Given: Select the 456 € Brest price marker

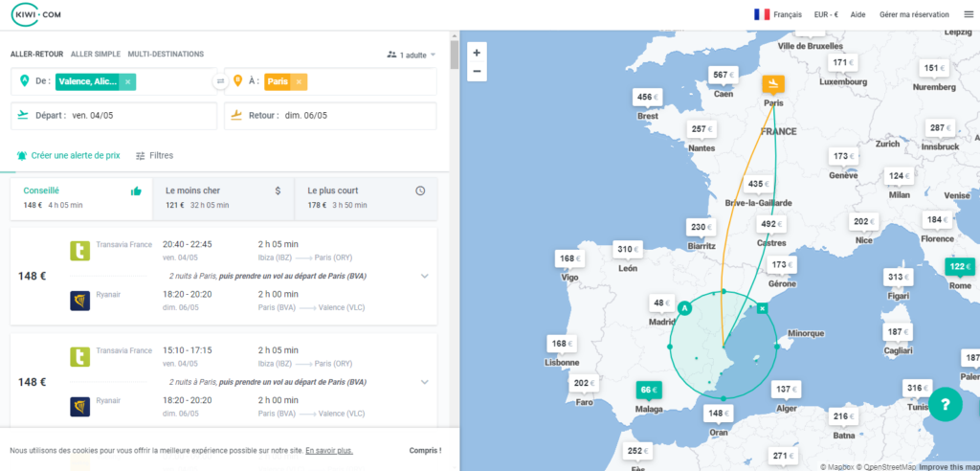Looking at the screenshot, I should point(648,97).
